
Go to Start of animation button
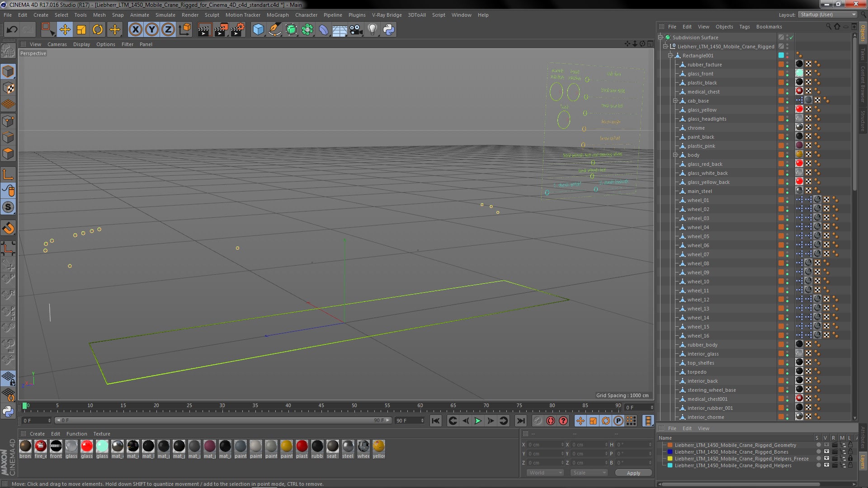tap(435, 421)
